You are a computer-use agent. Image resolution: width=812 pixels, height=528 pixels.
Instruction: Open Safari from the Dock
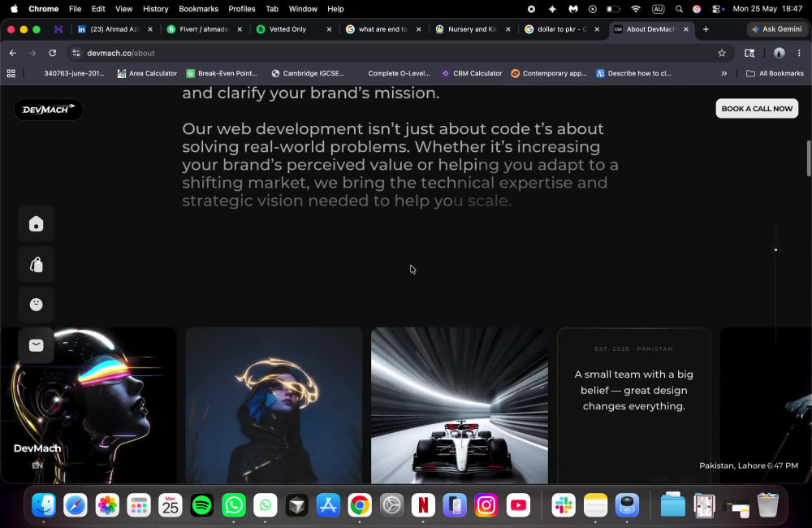[76, 505]
